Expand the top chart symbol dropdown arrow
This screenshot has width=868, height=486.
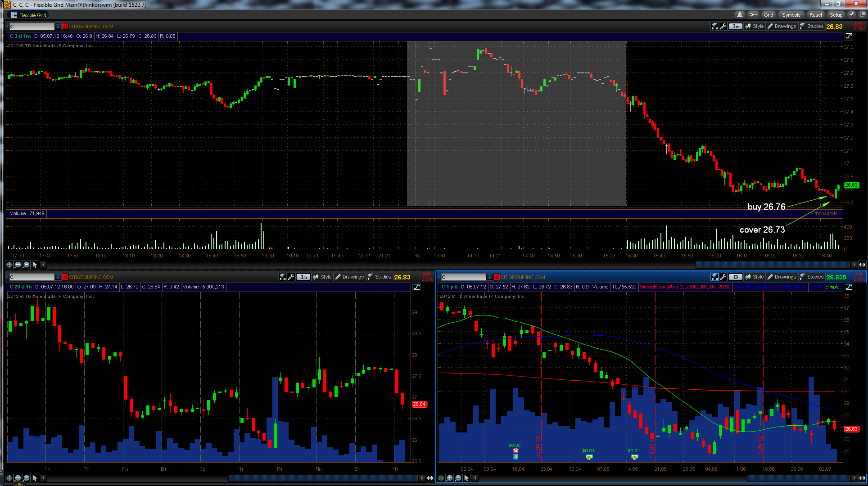[58, 27]
